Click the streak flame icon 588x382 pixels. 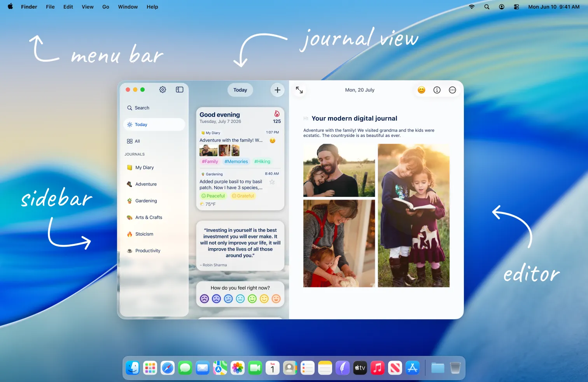coord(276,114)
